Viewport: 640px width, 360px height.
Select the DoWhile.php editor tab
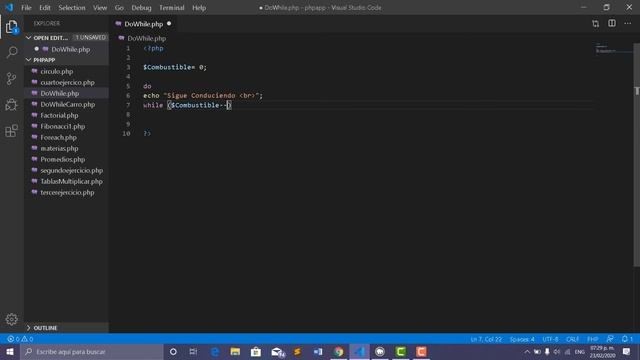(143, 24)
